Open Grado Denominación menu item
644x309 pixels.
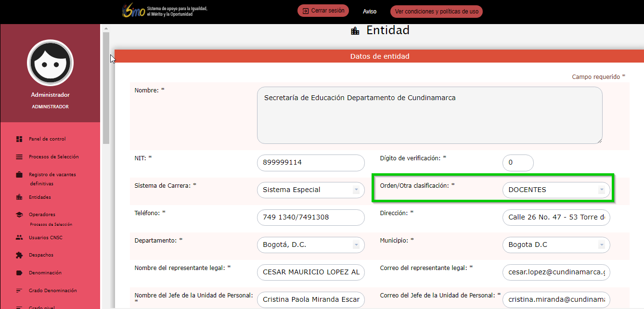[52, 291]
